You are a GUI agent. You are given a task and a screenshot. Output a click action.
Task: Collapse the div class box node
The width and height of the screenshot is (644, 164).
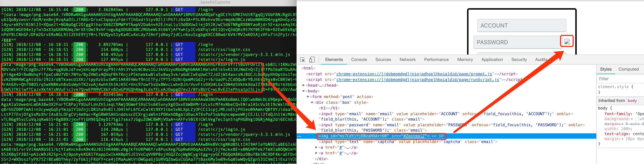[x=312, y=102]
